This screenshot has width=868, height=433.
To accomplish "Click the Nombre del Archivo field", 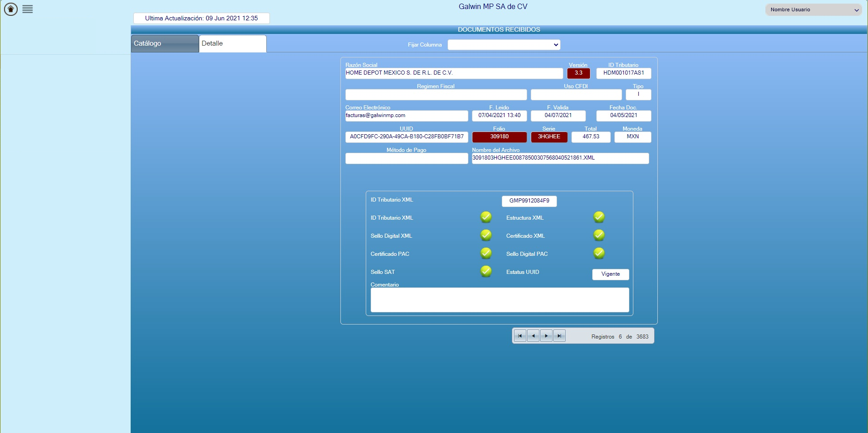I will click(x=560, y=158).
